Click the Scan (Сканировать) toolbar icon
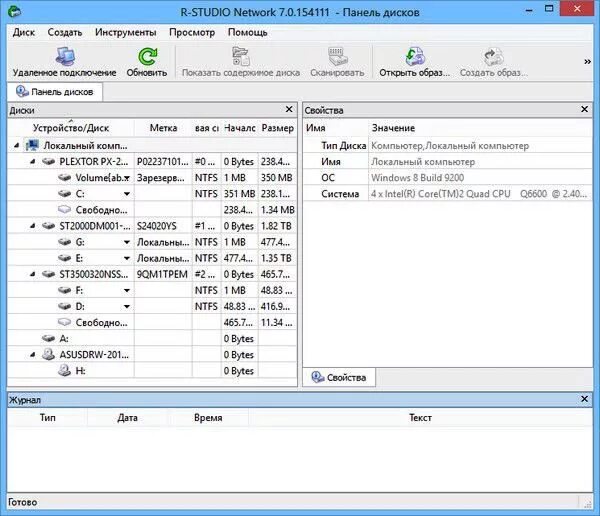 [x=338, y=57]
